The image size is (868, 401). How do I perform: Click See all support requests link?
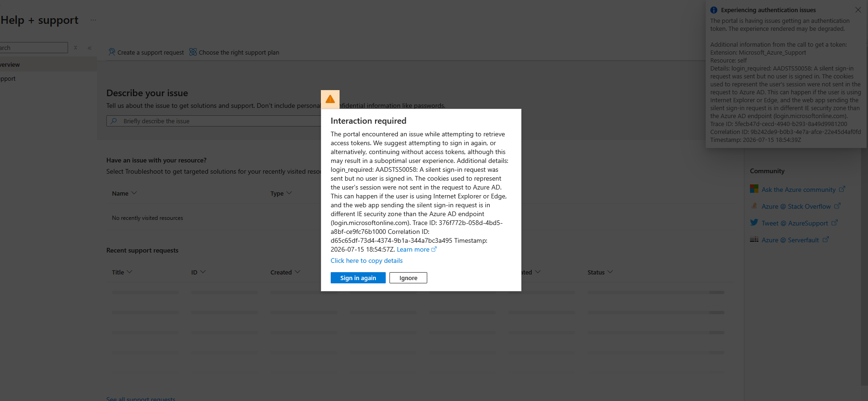tap(141, 398)
